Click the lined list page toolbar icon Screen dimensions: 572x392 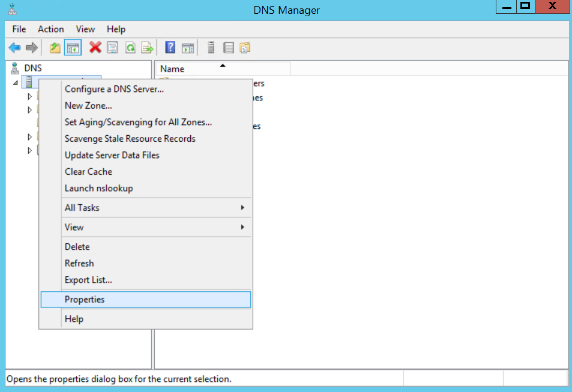click(x=228, y=47)
